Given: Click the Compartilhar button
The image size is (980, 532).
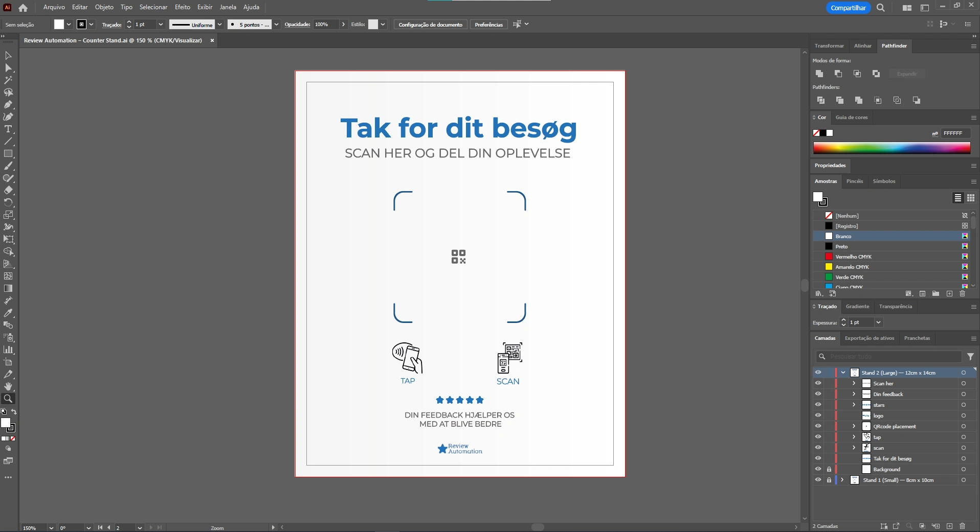Looking at the screenshot, I should [x=848, y=8].
